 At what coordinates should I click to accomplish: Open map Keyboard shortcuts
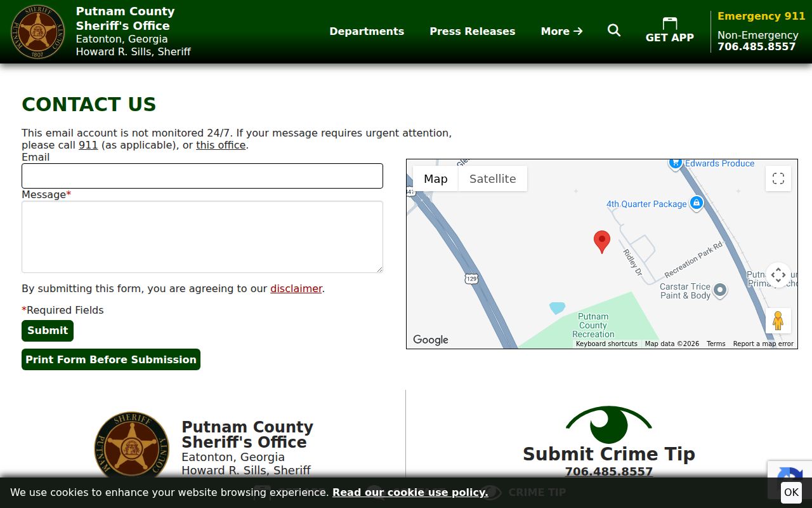[606, 344]
